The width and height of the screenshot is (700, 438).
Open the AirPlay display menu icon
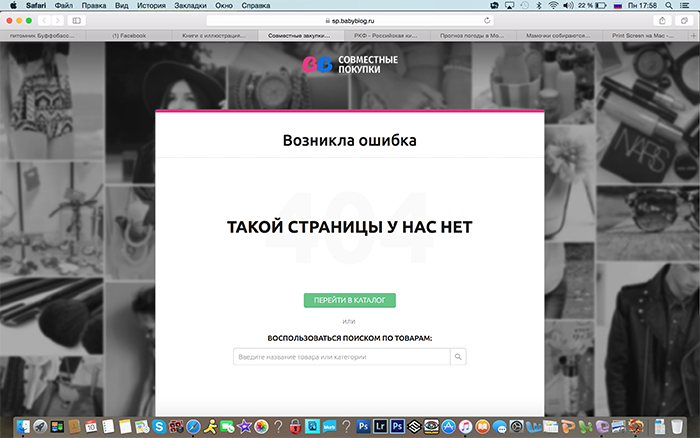click(x=509, y=5)
